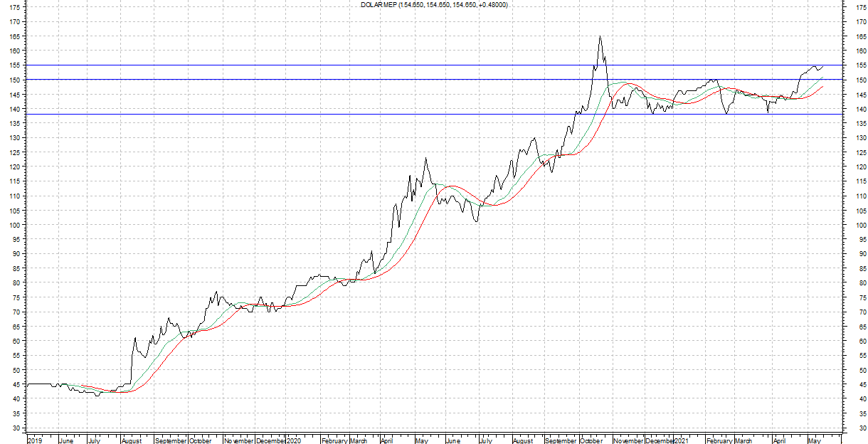Click the 2019 year label on time axis
868x444 pixels.
click(35, 440)
